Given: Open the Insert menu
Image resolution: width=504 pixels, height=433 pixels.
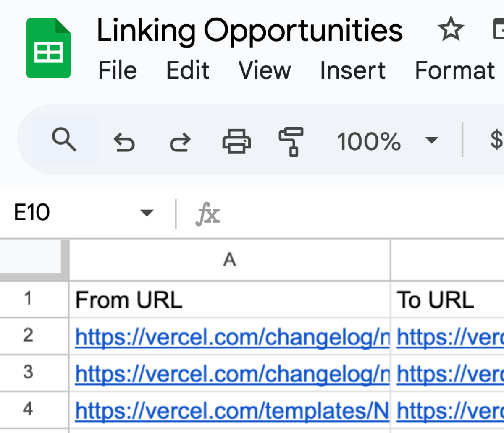Looking at the screenshot, I should [352, 70].
